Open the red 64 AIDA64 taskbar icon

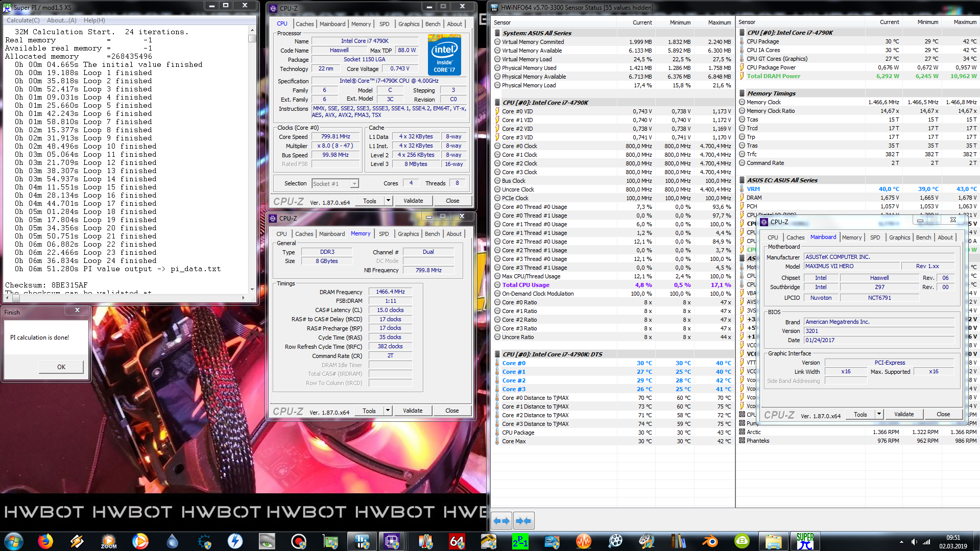[x=457, y=541]
